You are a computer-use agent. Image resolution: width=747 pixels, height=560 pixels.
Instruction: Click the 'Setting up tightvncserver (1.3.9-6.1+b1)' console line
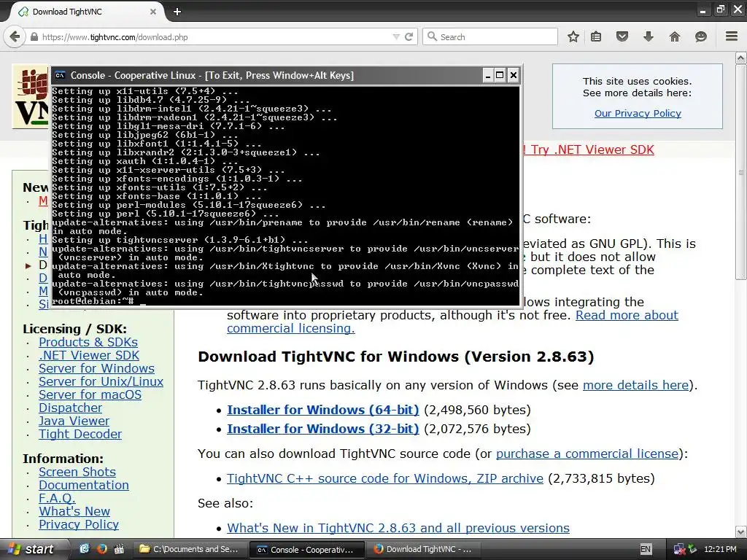click(179, 239)
